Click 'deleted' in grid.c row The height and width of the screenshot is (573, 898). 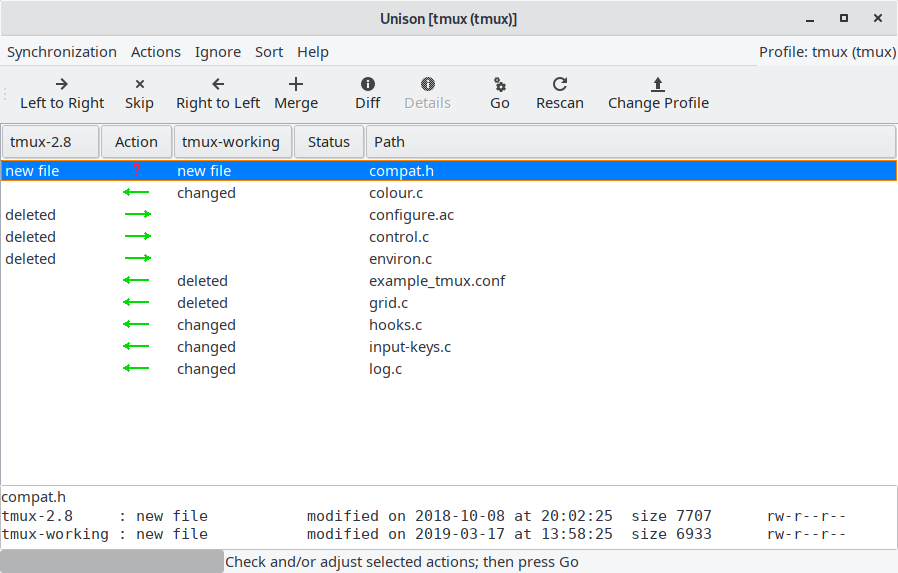[202, 303]
